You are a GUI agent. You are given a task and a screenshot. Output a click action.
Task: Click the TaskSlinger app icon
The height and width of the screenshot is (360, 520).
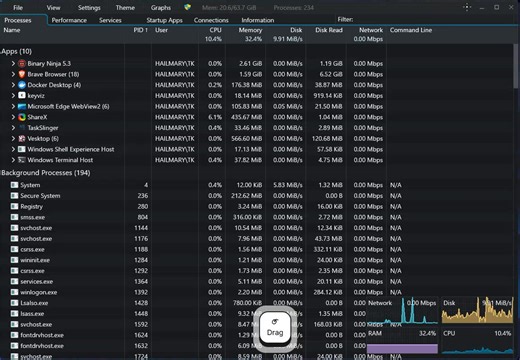pos(22,128)
